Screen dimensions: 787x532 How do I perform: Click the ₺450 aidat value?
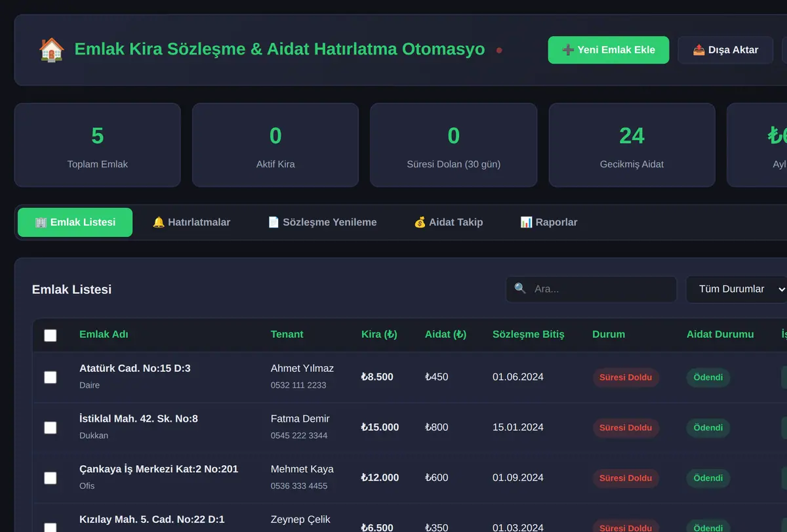point(437,377)
